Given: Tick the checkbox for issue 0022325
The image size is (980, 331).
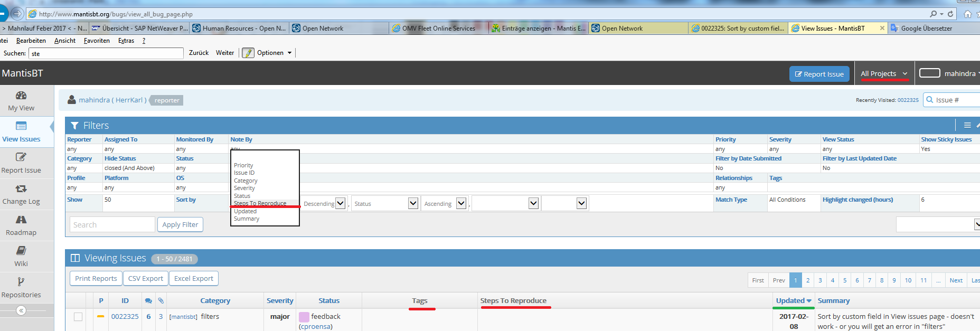Looking at the screenshot, I should click(x=78, y=317).
